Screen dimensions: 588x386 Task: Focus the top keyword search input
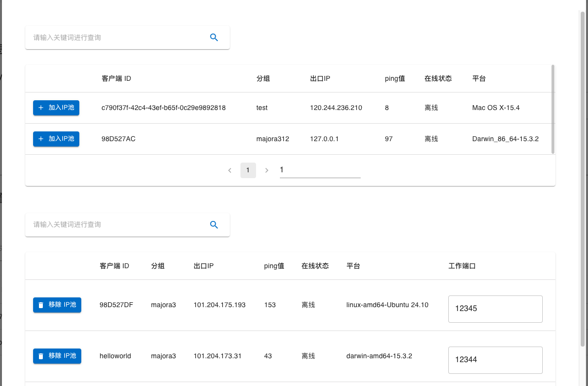pyautogui.click(x=117, y=37)
